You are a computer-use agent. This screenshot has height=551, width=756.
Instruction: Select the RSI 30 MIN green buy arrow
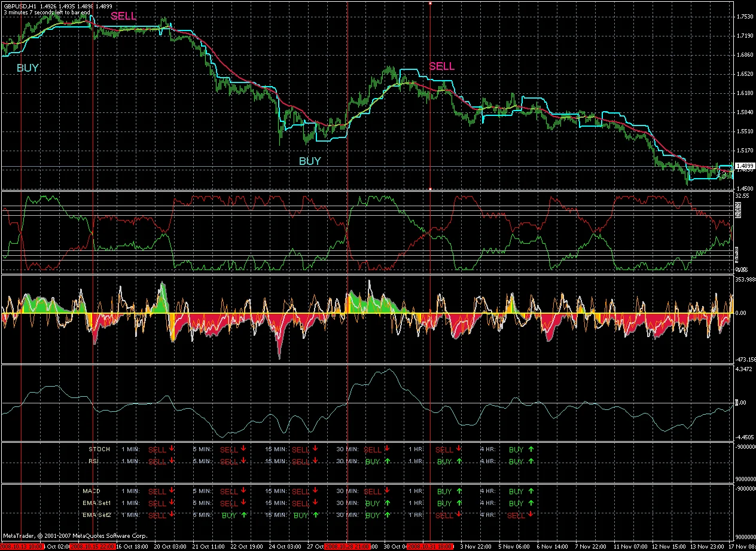[387, 461]
